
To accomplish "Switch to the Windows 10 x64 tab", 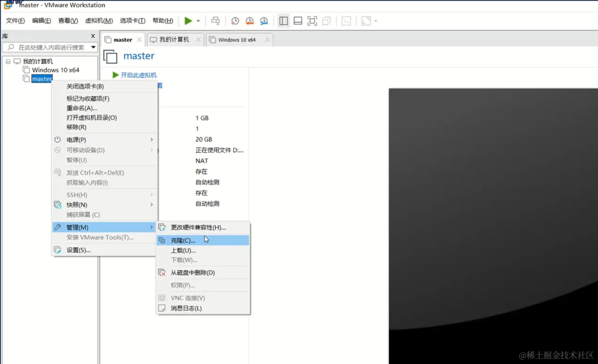I will (x=237, y=40).
